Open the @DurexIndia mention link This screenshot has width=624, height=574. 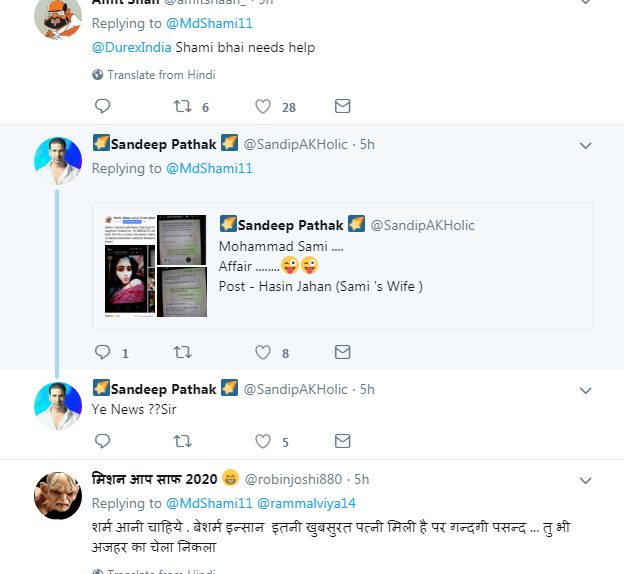coord(131,47)
